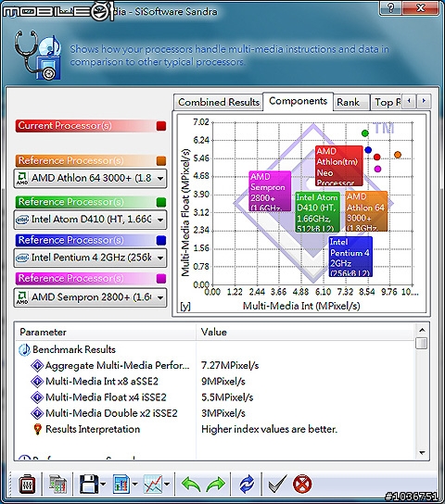Click the green data point in chart
Image resolution: width=445 pixels, height=504 pixels.
tap(365, 133)
